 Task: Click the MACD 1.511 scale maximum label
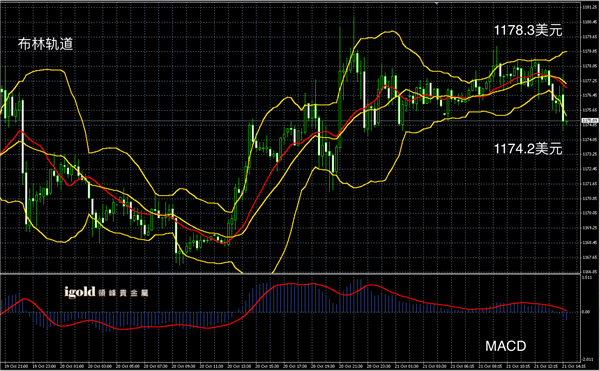(x=587, y=278)
